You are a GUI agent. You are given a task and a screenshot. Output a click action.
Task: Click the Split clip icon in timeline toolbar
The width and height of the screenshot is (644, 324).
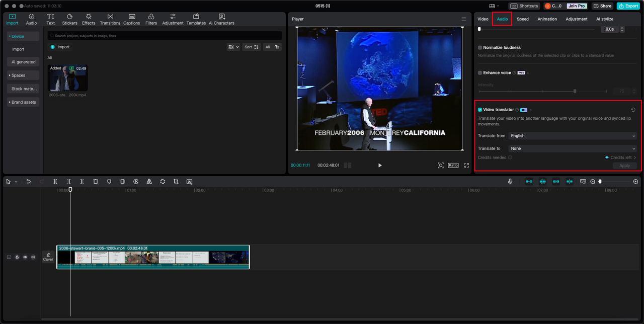(x=55, y=182)
